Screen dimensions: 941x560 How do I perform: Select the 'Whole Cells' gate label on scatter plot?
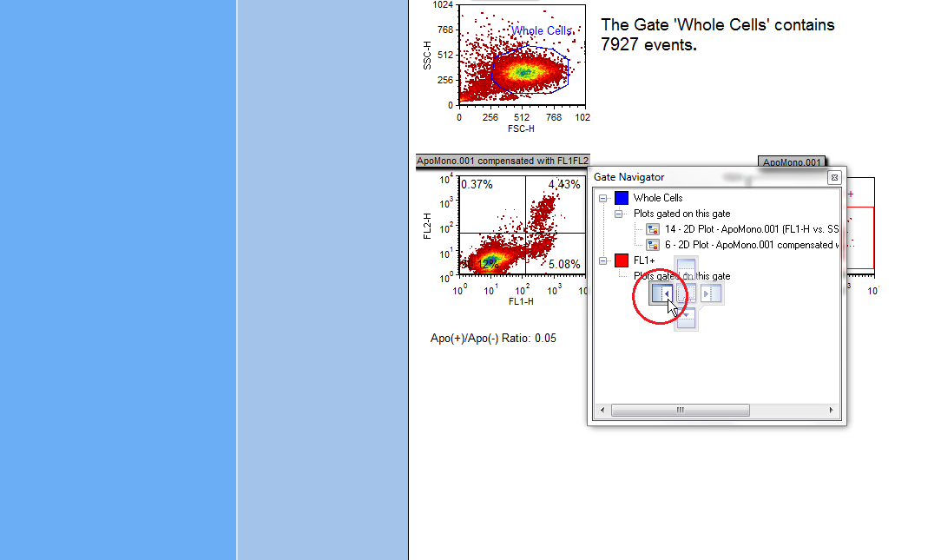542,30
